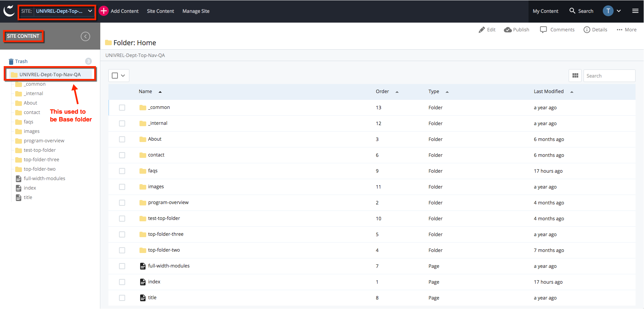
Task: Click full-width-modules page icon in table
Action: coord(143,266)
